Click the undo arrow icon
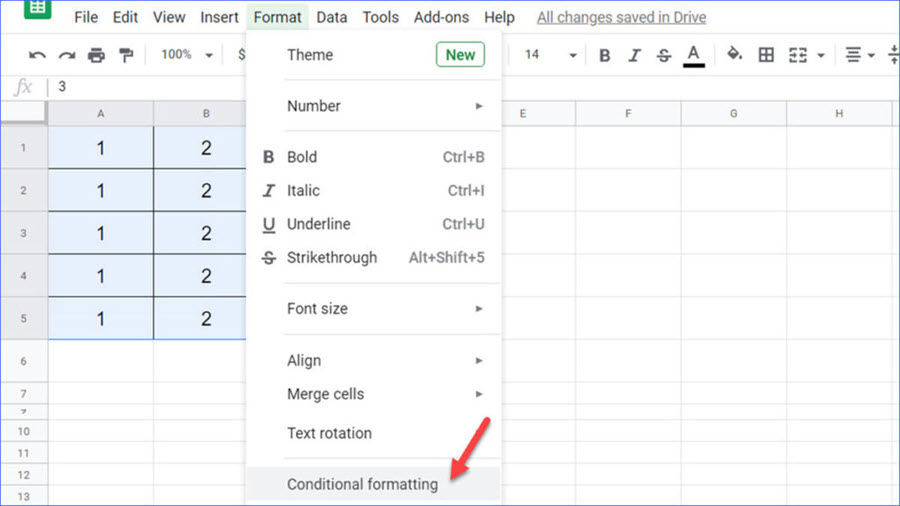 tap(38, 55)
